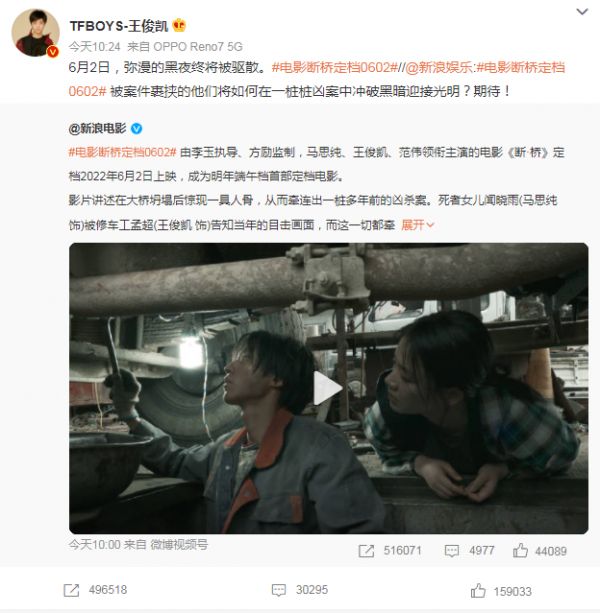The width and height of the screenshot is (600, 613).
Task: Click the crown membership badge icon
Action: coord(179,25)
